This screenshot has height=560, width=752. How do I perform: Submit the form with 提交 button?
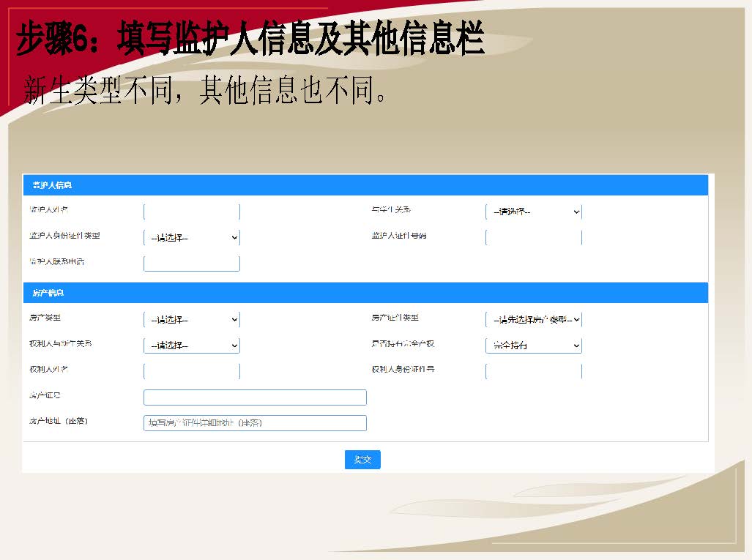[362, 459]
